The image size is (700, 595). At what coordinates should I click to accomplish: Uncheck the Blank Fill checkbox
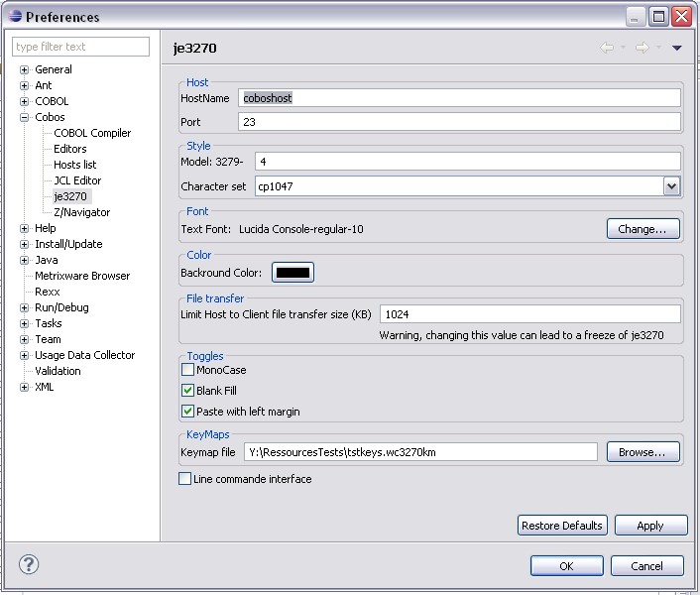click(188, 390)
